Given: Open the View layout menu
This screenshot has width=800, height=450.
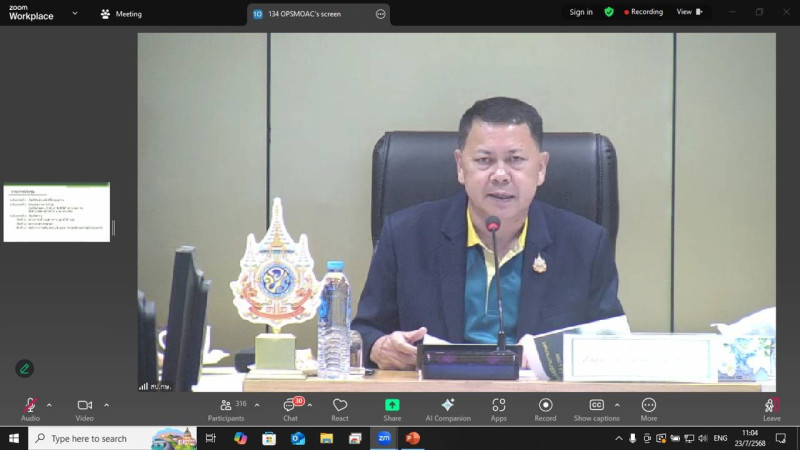Looking at the screenshot, I should click(689, 12).
